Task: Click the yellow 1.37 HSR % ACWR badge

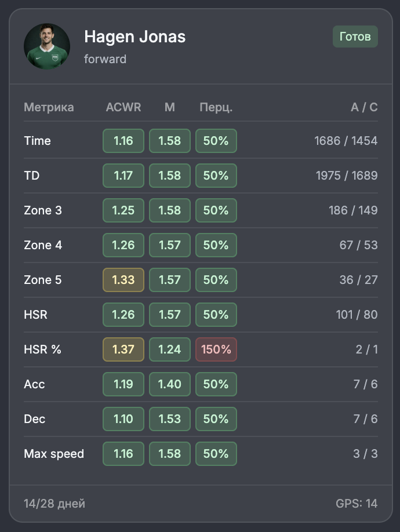Action: 123,349
